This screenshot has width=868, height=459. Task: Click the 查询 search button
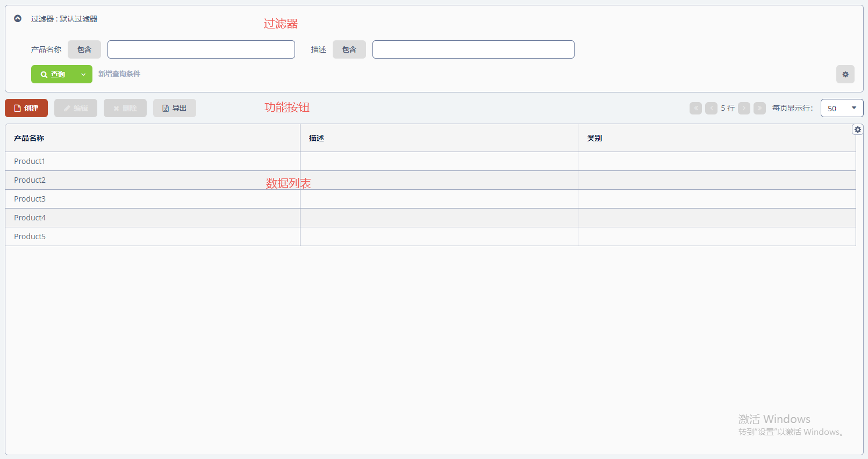(x=53, y=74)
